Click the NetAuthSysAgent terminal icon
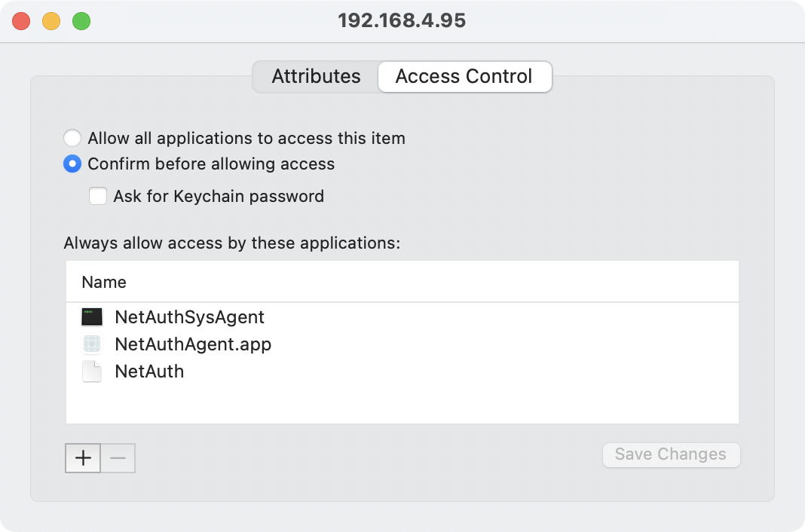Screen dimensions: 805x532 (x=91, y=317)
